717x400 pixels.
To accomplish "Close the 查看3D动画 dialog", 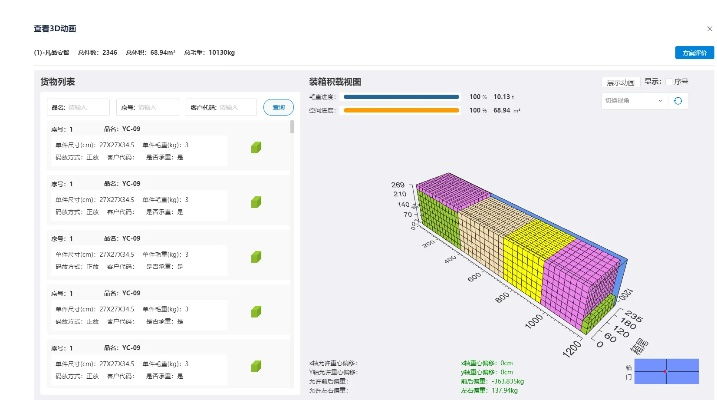I will pyautogui.click(x=709, y=29).
